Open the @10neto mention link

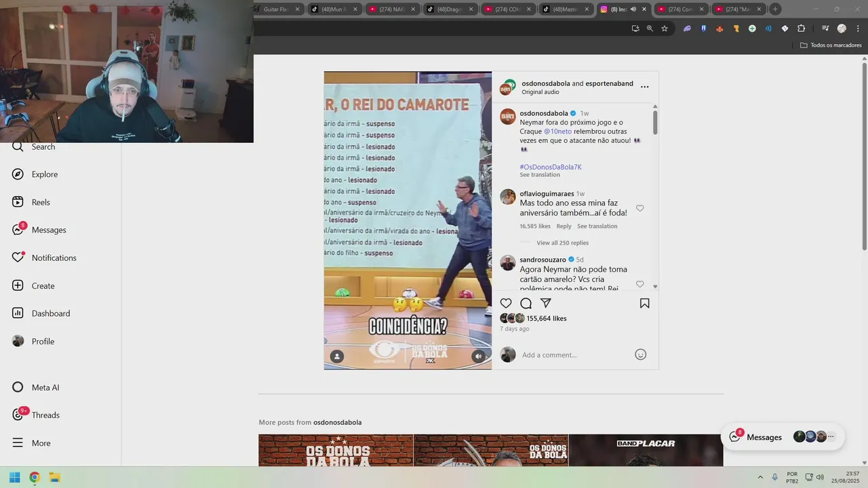pos(557,131)
